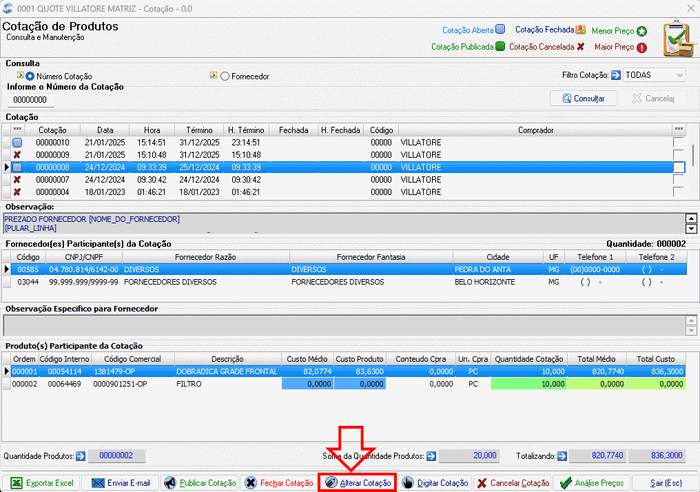Click Quantidade Produtos value 00000002 field

(117, 455)
